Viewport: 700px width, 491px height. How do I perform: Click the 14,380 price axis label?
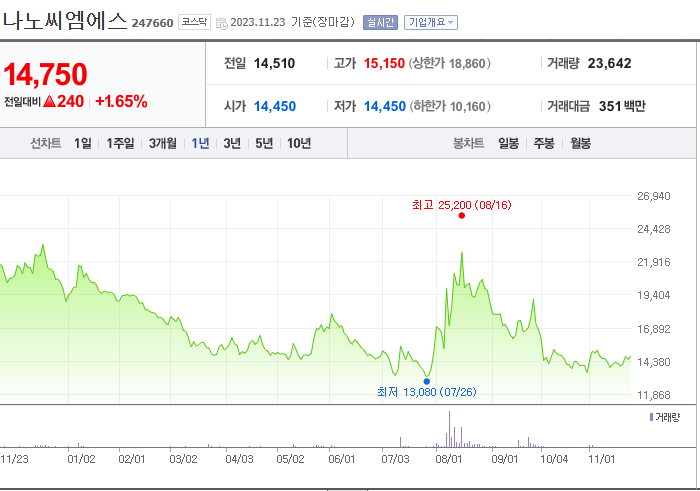(654, 362)
